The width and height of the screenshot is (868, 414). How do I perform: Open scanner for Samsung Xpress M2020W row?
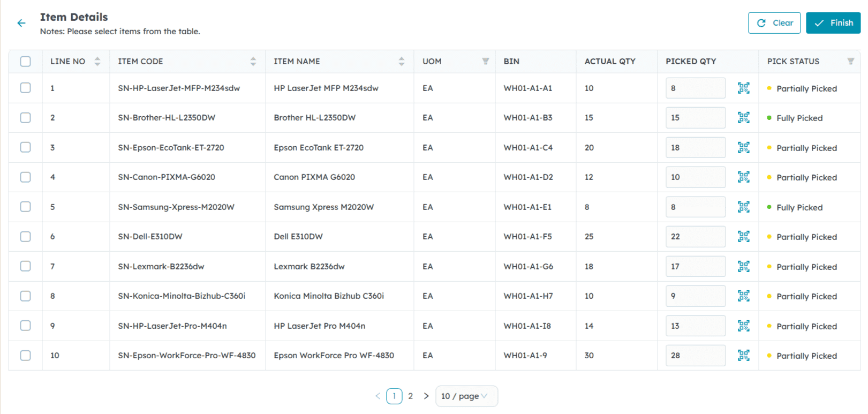tap(743, 207)
